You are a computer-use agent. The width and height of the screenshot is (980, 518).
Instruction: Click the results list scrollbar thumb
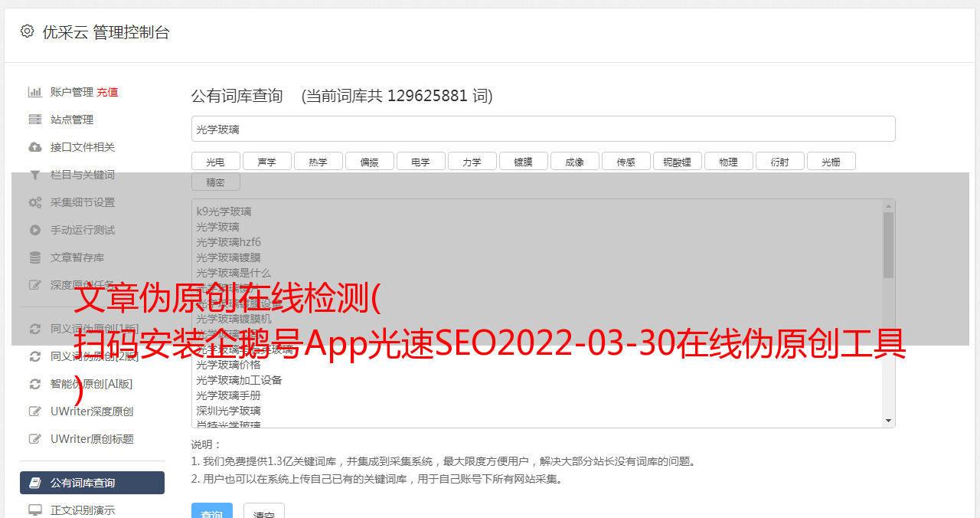pos(888,245)
